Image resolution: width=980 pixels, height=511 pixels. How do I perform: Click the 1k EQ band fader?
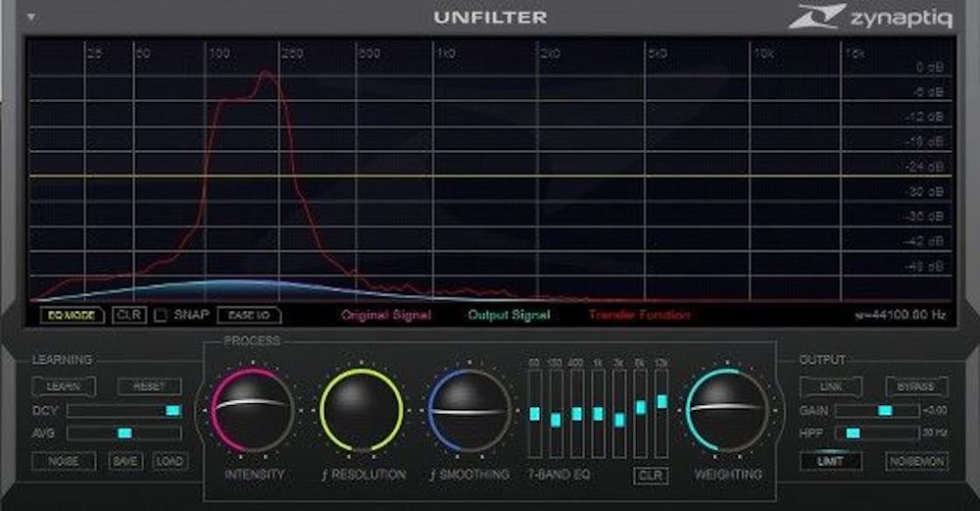(598, 414)
